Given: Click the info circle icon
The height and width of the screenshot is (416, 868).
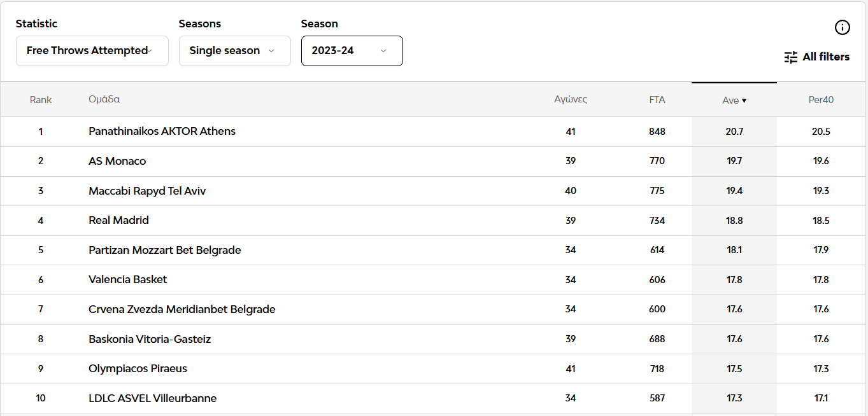Looking at the screenshot, I should click(x=842, y=27).
